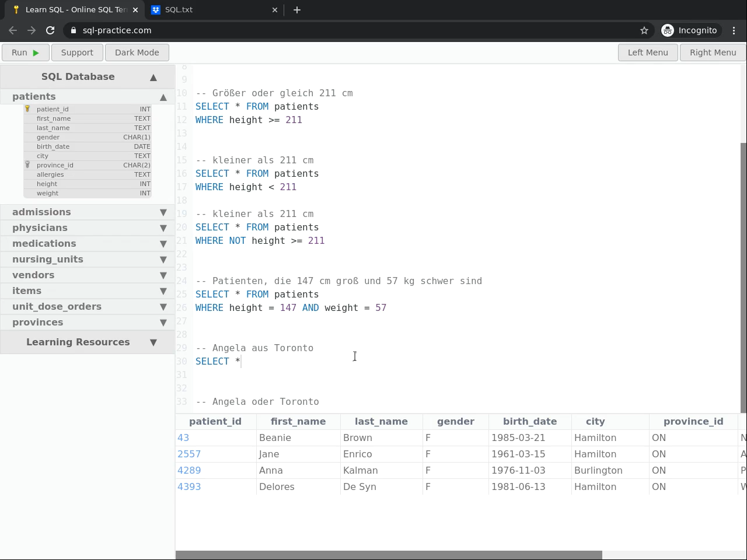Toggle the Left Menu panel
747x560 pixels.
point(647,52)
